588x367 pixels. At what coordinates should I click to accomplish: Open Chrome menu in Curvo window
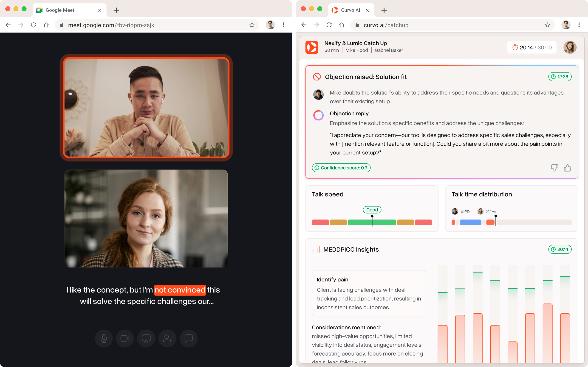[x=579, y=25]
